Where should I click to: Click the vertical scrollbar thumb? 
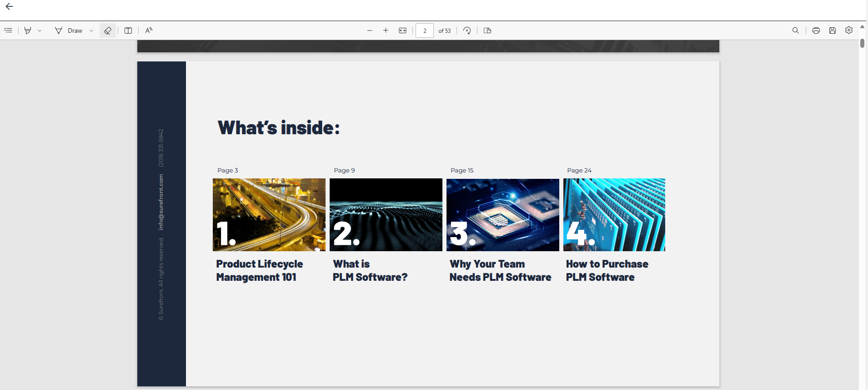[862, 44]
